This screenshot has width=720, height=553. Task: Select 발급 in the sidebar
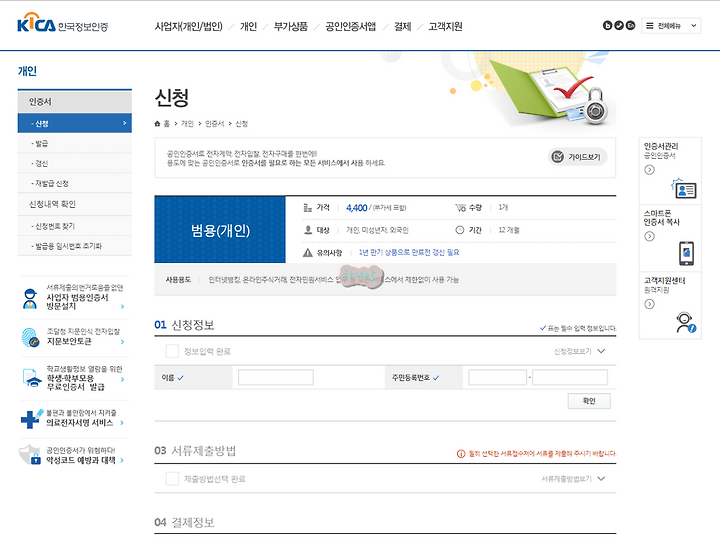coord(75,143)
